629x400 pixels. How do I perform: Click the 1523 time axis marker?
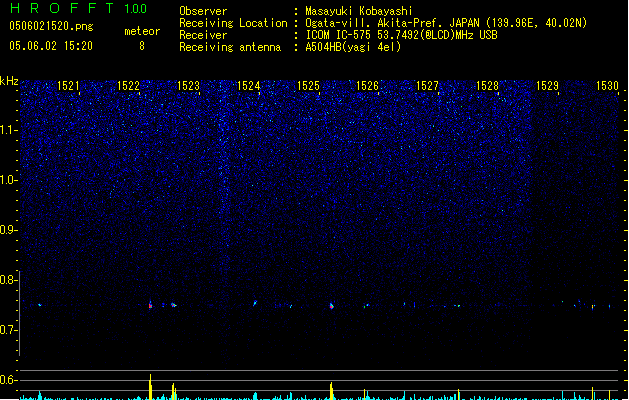click(189, 86)
